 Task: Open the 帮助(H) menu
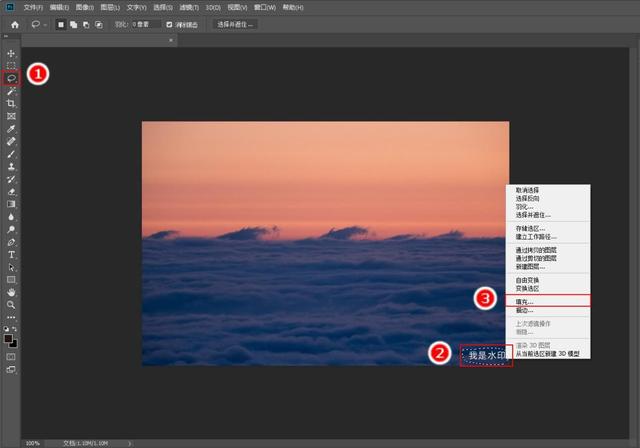tap(293, 7)
